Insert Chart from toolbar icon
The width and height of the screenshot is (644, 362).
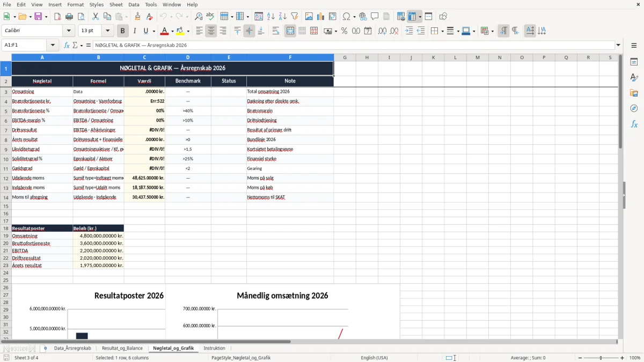pyautogui.click(x=321, y=17)
